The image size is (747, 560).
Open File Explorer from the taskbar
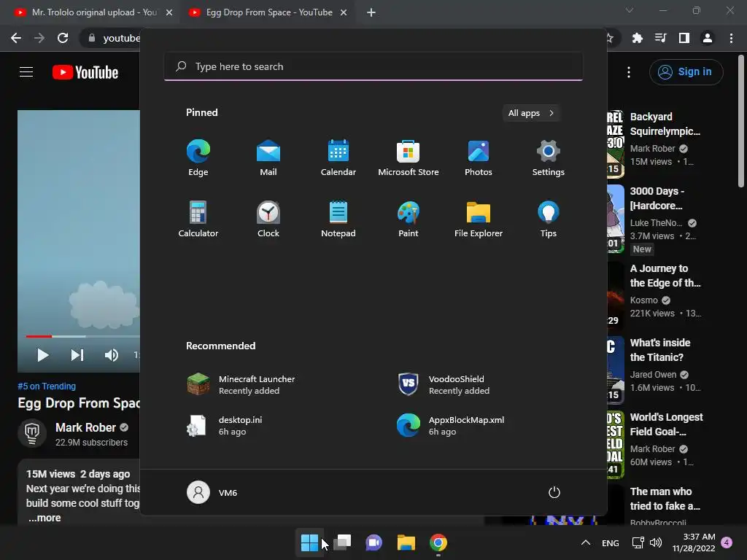point(406,542)
